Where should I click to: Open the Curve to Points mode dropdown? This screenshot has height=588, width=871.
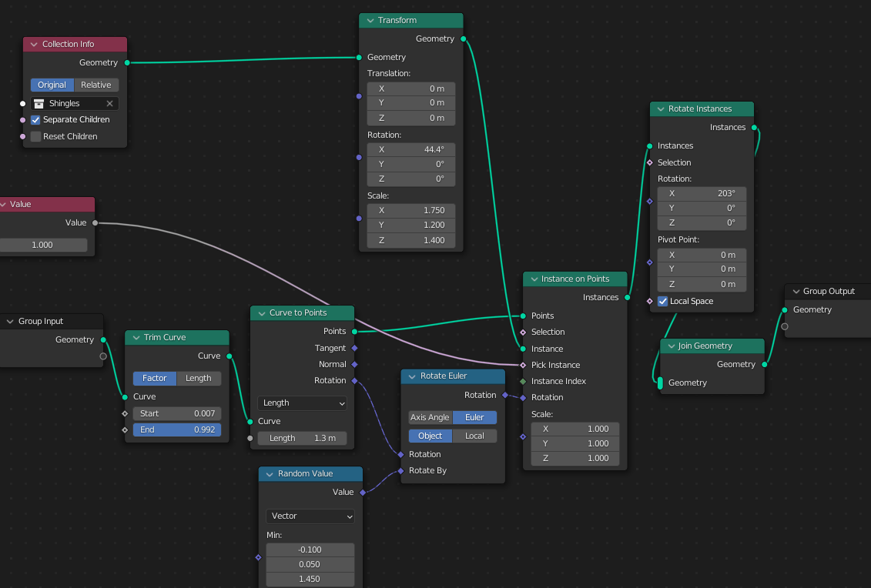[302, 403]
